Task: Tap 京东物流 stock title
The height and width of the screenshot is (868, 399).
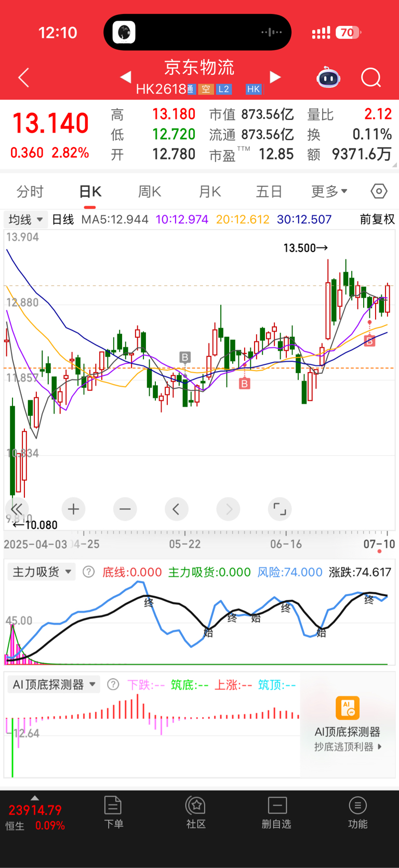Action: [x=199, y=68]
